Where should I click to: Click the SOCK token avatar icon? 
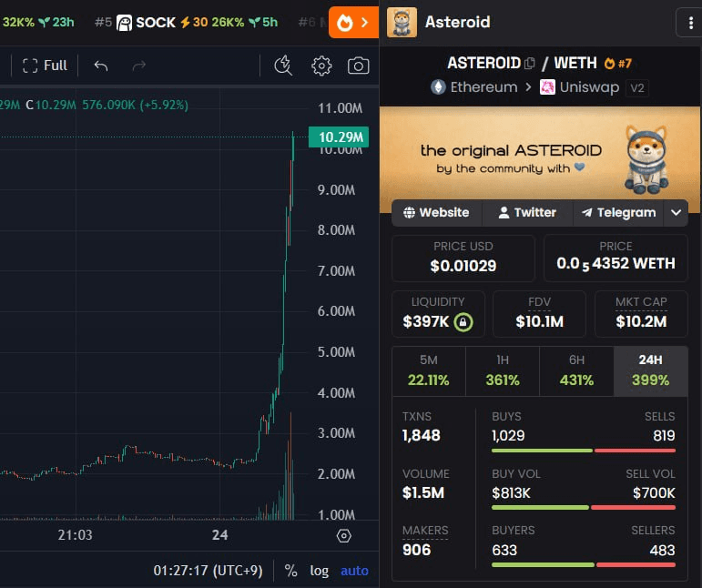tap(124, 23)
